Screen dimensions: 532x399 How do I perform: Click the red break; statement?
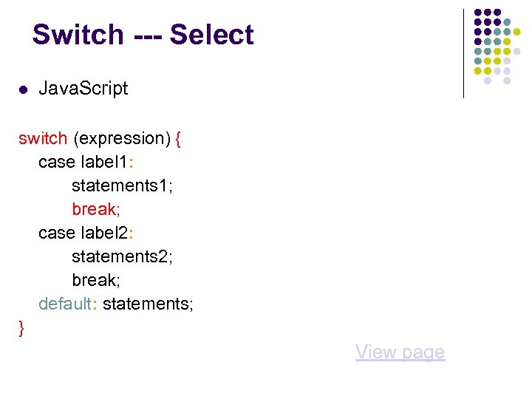pyautogui.click(x=96, y=209)
